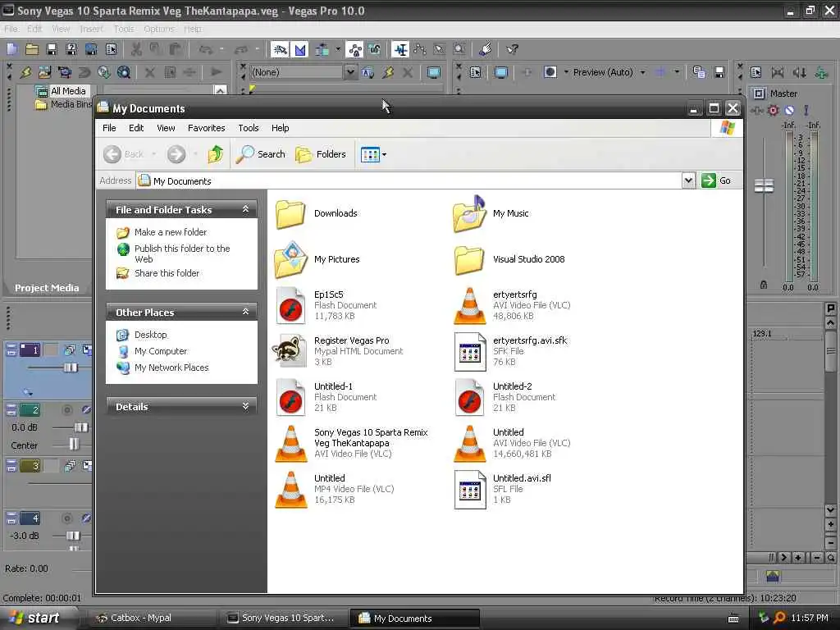This screenshot has height=630, width=840.
Task: Select the Normal Edit tool in Vegas
Action: point(400,49)
